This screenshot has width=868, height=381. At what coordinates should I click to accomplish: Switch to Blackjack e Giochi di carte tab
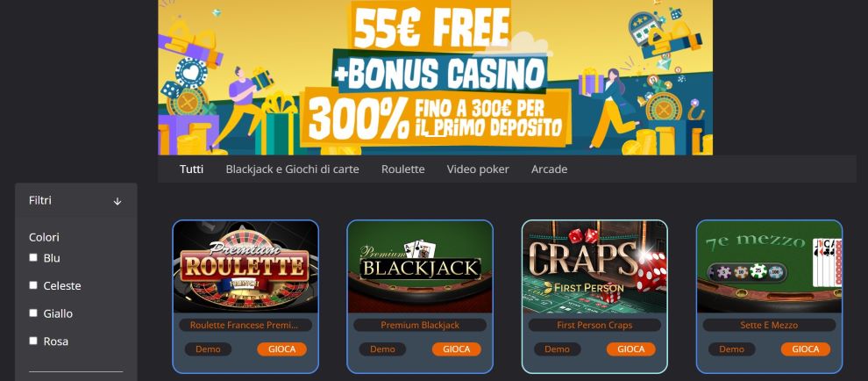292,169
